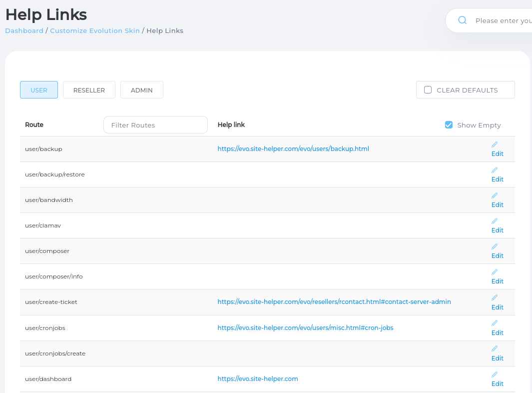Go to Dashboard via breadcrumb
Viewport: 532px width, 393px height.
click(24, 31)
